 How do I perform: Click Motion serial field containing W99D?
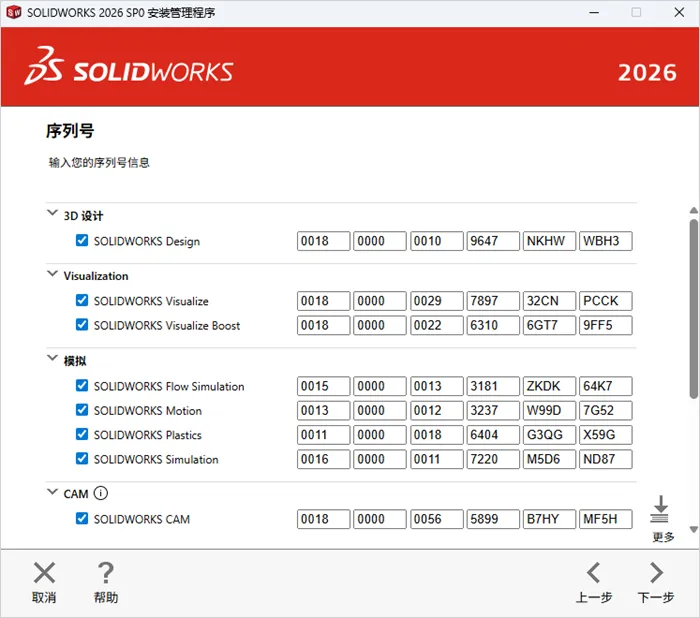(x=549, y=411)
